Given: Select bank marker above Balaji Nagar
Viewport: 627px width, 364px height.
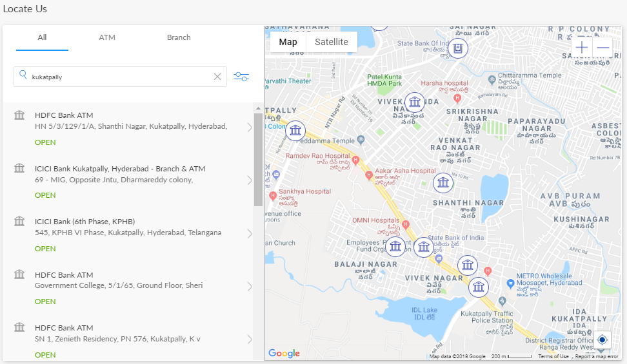Looking at the screenshot, I should coord(395,246).
